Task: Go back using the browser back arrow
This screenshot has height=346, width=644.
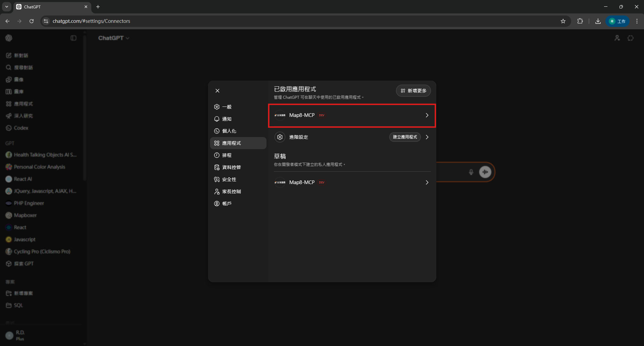Action: coord(7,21)
